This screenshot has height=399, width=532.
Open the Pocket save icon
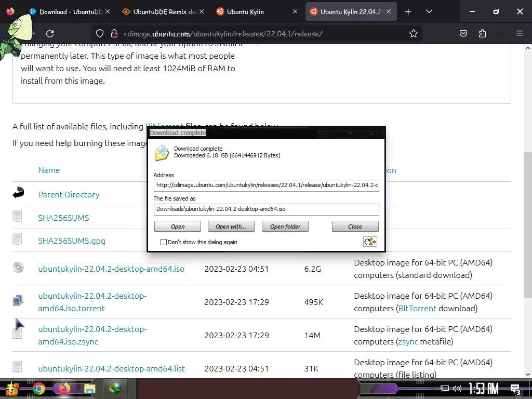[x=463, y=33]
